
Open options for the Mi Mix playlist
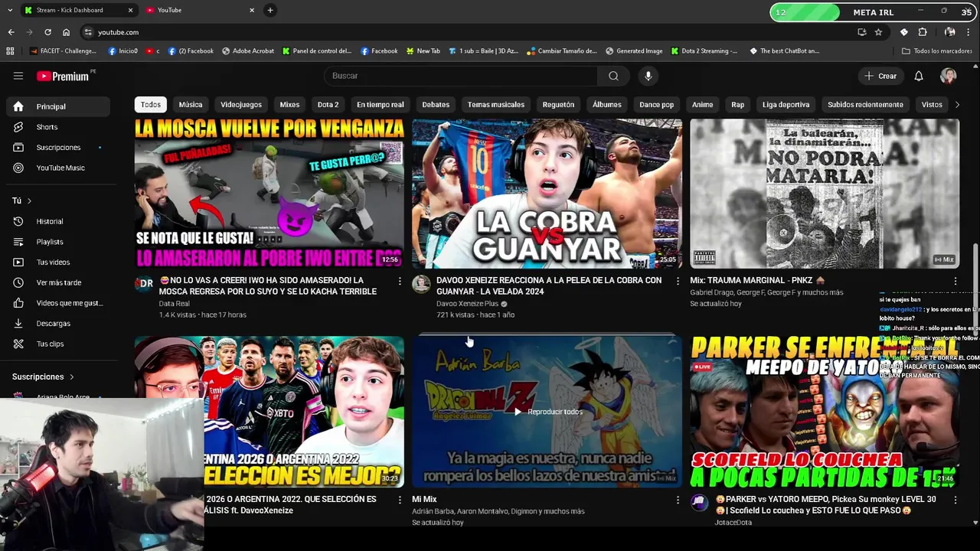[x=677, y=500]
